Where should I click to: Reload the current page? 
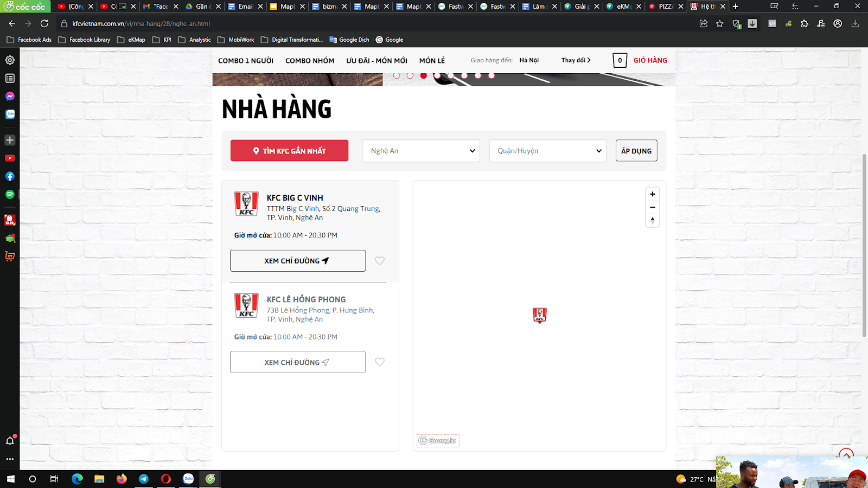[x=44, y=23]
